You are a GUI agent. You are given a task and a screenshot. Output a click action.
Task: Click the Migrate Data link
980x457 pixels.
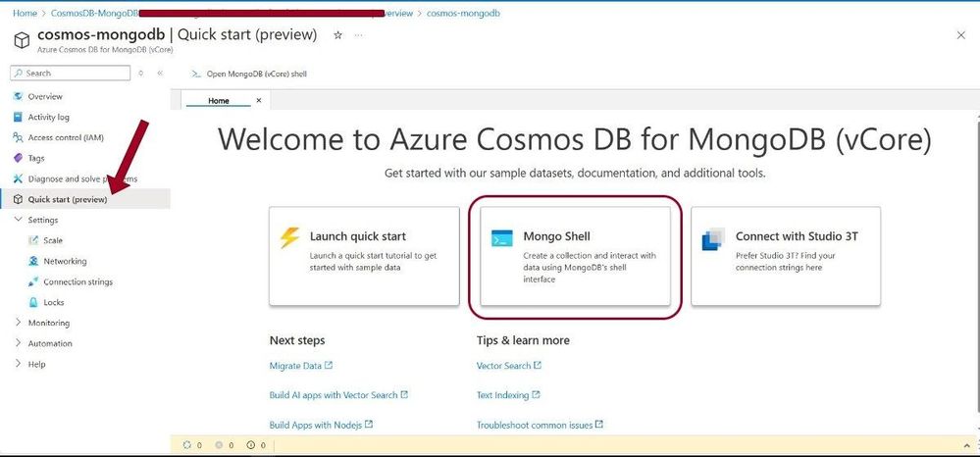tap(296, 366)
